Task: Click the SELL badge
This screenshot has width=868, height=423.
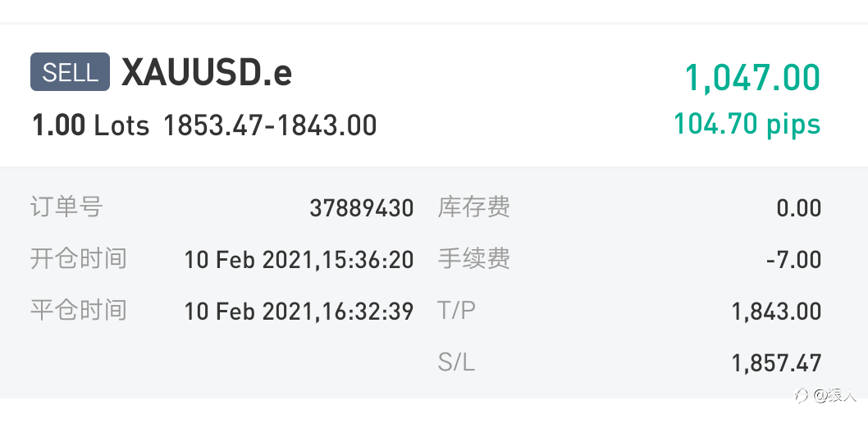Action: tap(70, 72)
